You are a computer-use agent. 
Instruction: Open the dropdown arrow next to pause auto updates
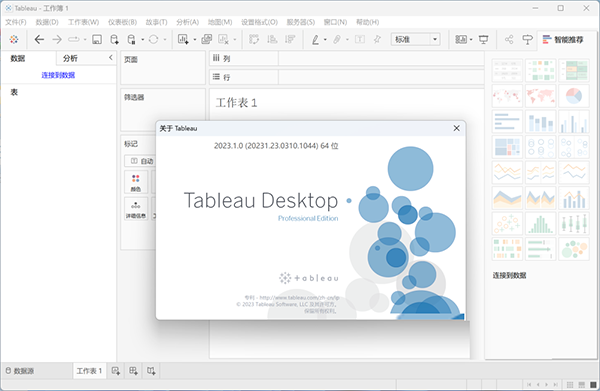tap(142, 39)
